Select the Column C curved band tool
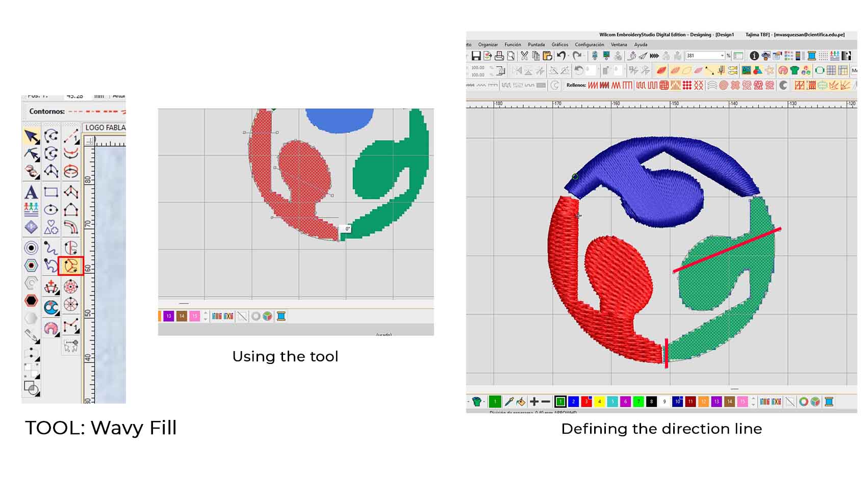Image resolution: width=868 pixels, height=478 pixels. click(x=71, y=227)
